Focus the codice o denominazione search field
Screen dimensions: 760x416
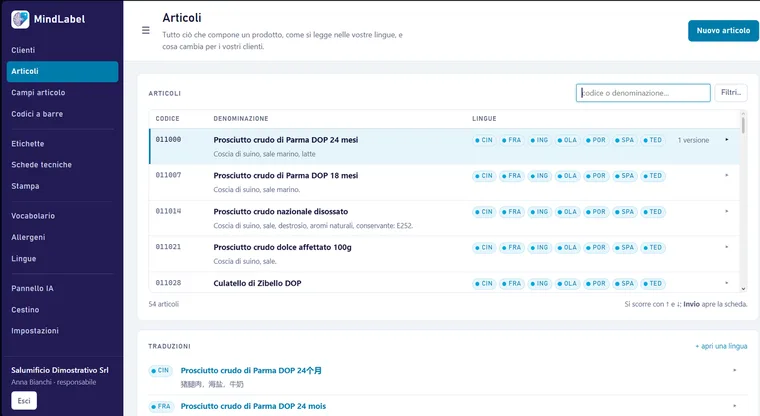(643, 93)
